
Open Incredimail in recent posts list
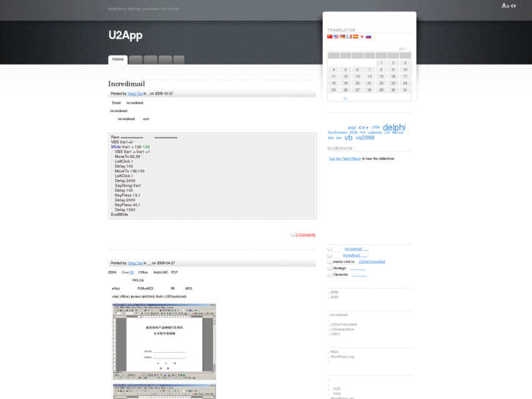[x=339, y=315]
